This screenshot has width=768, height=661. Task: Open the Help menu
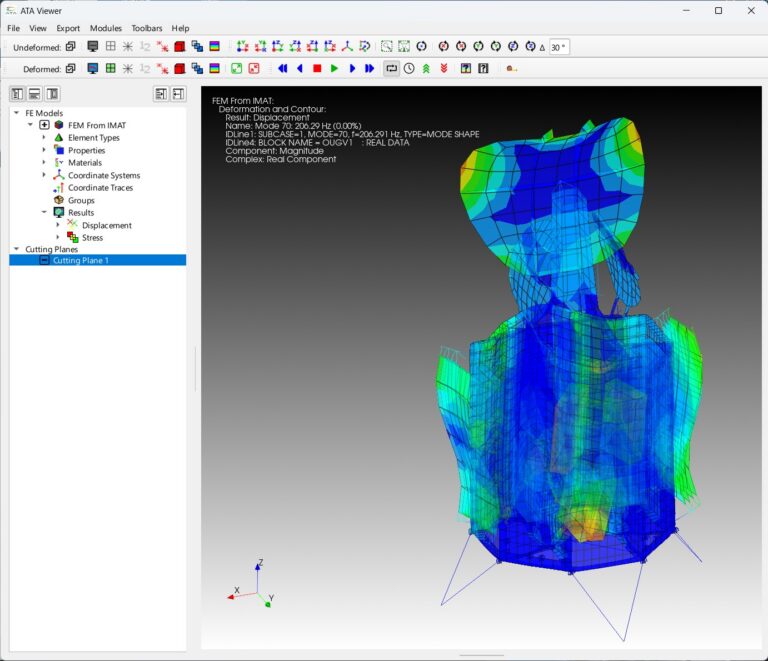tap(180, 28)
